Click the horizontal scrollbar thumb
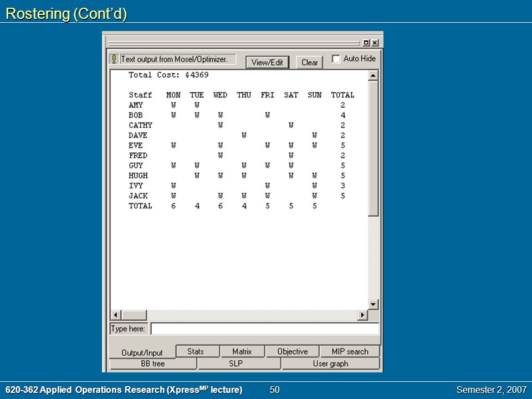Image resolution: width=532 pixels, height=399 pixels. [134, 315]
